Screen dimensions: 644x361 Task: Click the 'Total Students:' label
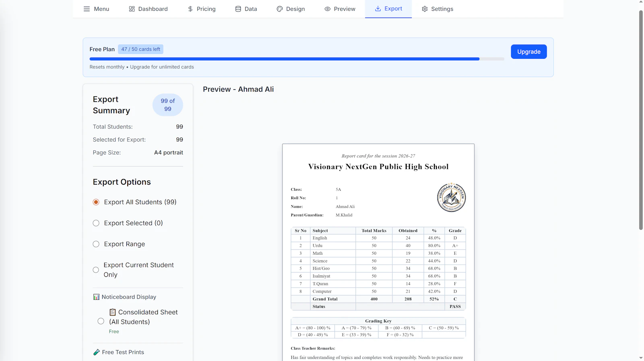[113, 127]
